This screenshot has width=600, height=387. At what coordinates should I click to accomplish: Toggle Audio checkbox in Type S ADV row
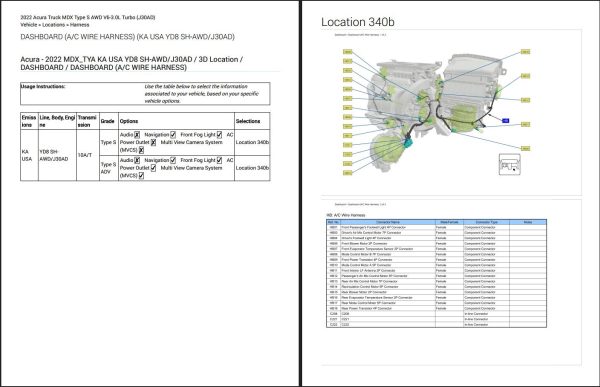(x=137, y=160)
